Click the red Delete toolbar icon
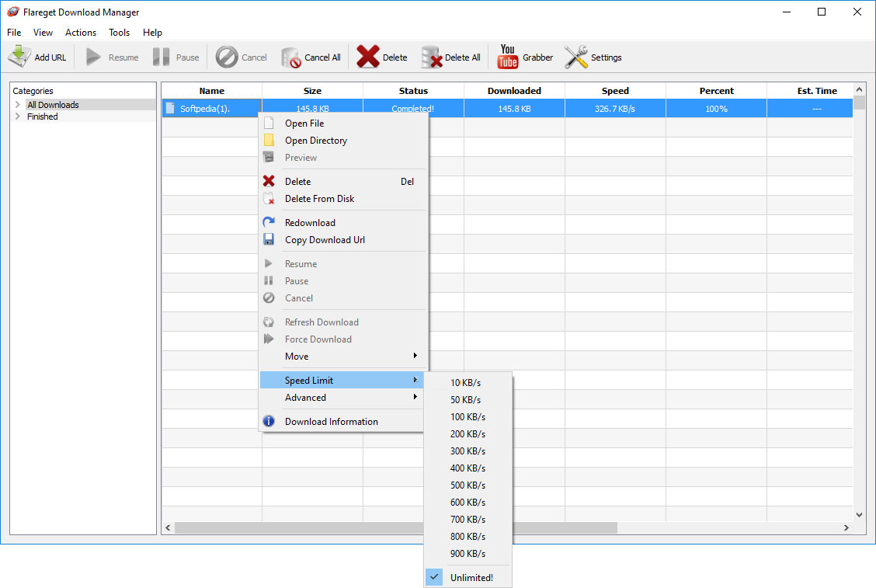The height and width of the screenshot is (588, 876). (368, 57)
